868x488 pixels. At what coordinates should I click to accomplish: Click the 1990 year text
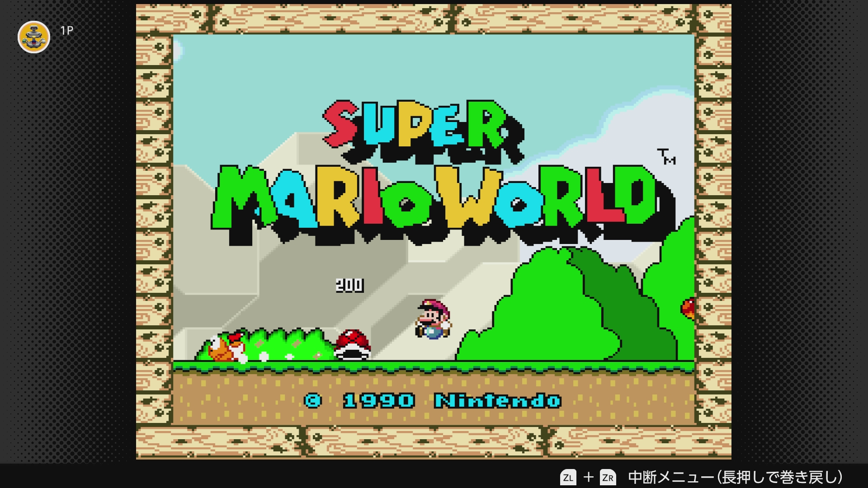coord(379,400)
